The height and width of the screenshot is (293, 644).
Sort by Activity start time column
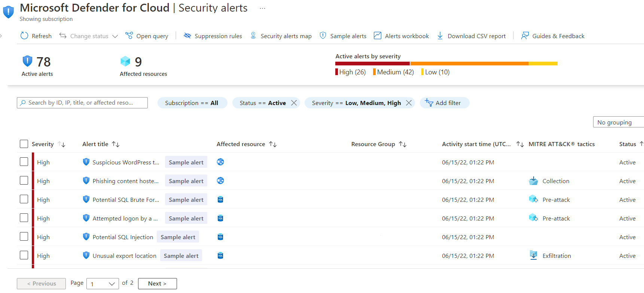coord(520,144)
